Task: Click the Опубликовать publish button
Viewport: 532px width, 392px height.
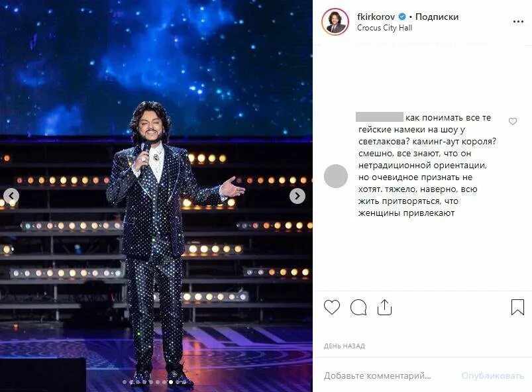Action: tap(492, 375)
